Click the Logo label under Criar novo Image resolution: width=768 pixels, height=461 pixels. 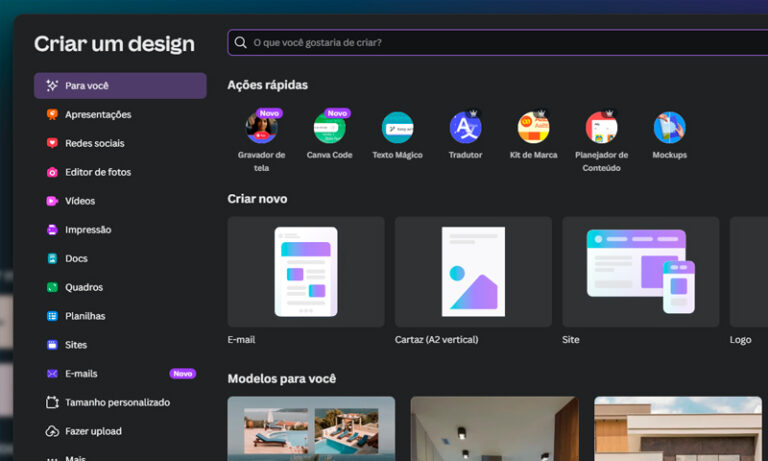coord(740,340)
